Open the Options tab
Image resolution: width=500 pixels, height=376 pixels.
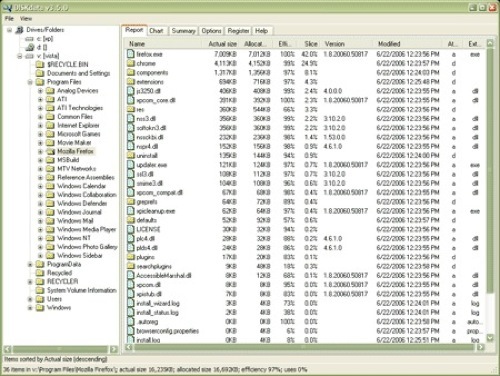211,31
